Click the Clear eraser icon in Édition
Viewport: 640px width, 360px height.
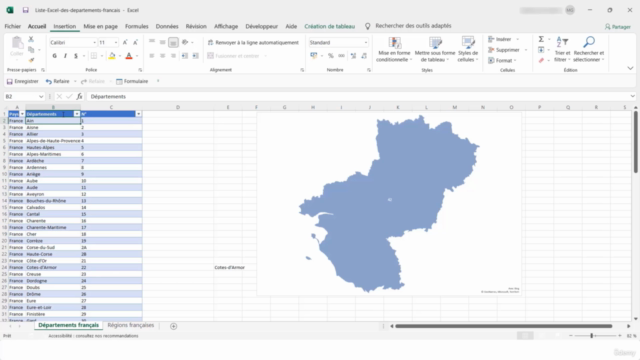click(x=541, y=60)
